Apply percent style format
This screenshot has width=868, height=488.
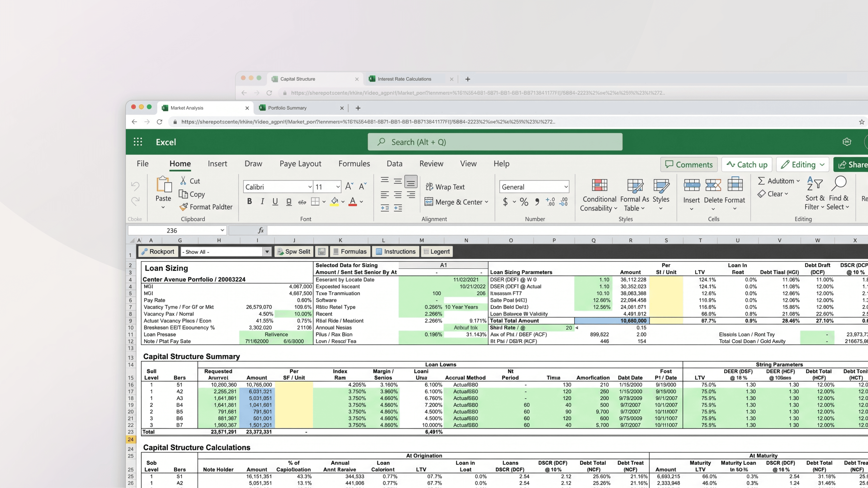click(524, 202)
